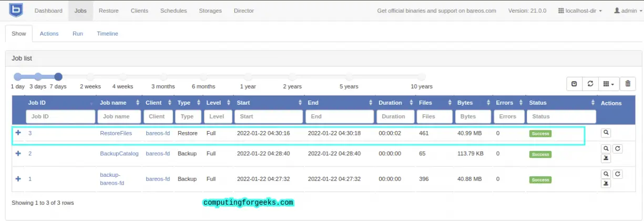Click the refresh job list icon

pyautogui.click(x=590, y=84)
